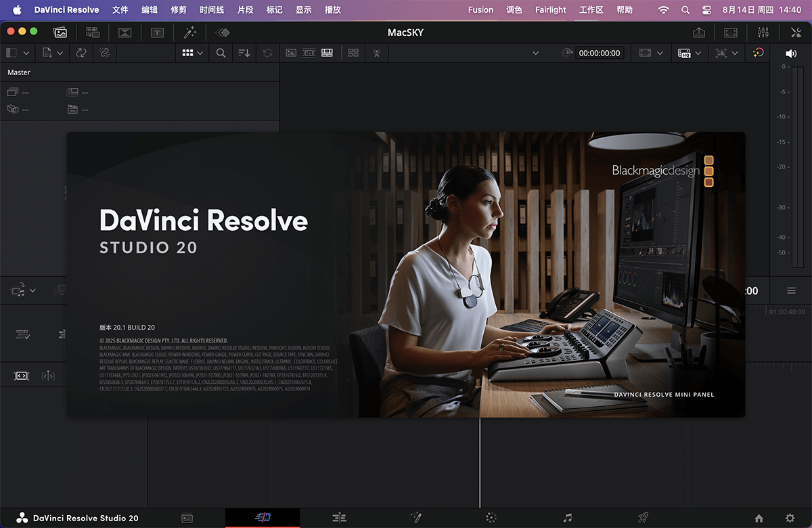Screen dimensions: 812x528
Task: Switch viewer to timeline mode
Action: [328, 53]
